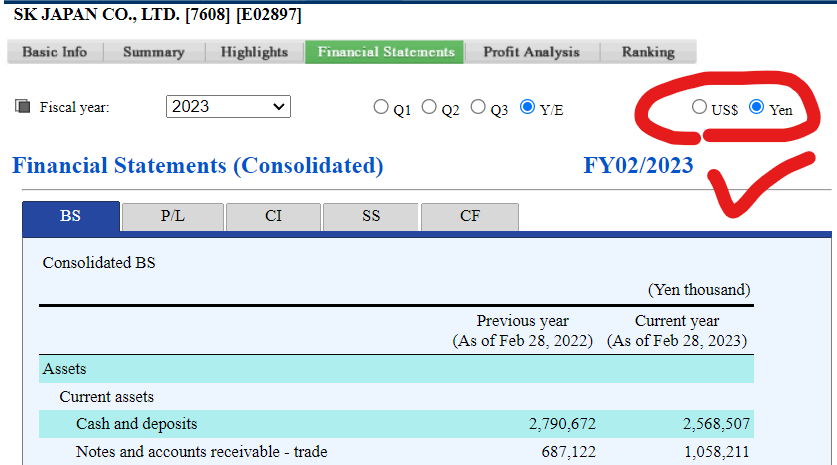Open the SS statement tab

tap(371, 216)
